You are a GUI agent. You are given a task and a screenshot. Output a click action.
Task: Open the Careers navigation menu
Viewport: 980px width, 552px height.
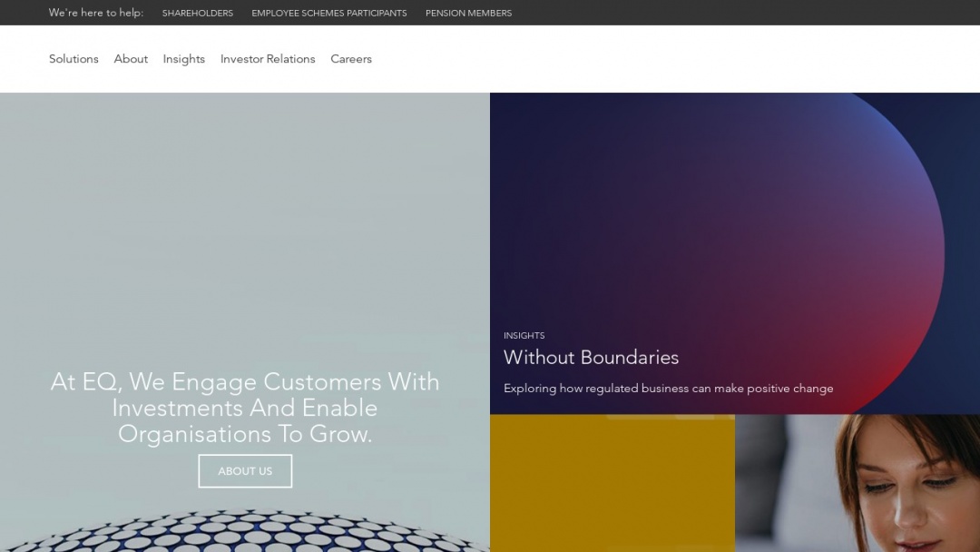[351, 59]
